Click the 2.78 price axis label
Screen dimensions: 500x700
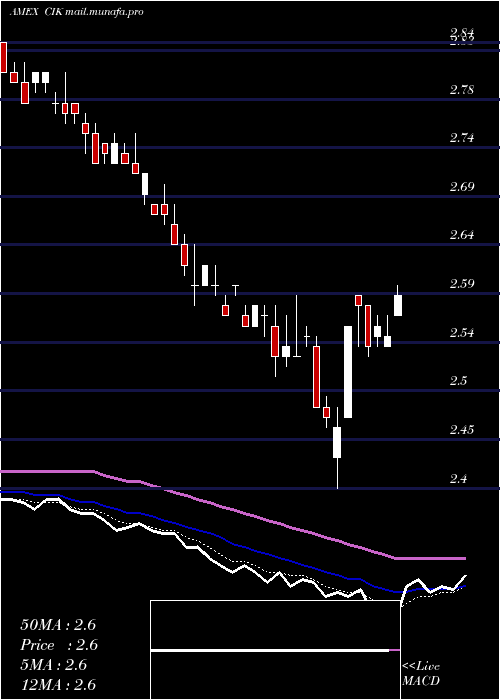click(x=462, y=90)
